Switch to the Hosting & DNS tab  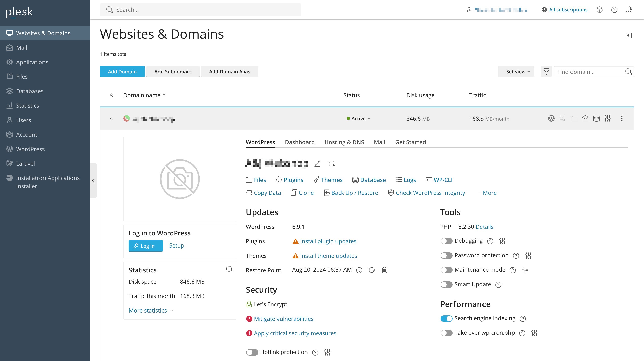coord(344,142)
